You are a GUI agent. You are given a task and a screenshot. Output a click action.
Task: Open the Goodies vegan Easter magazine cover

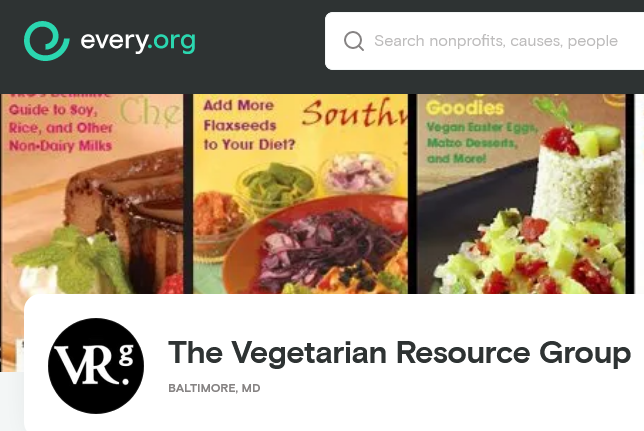521,194
